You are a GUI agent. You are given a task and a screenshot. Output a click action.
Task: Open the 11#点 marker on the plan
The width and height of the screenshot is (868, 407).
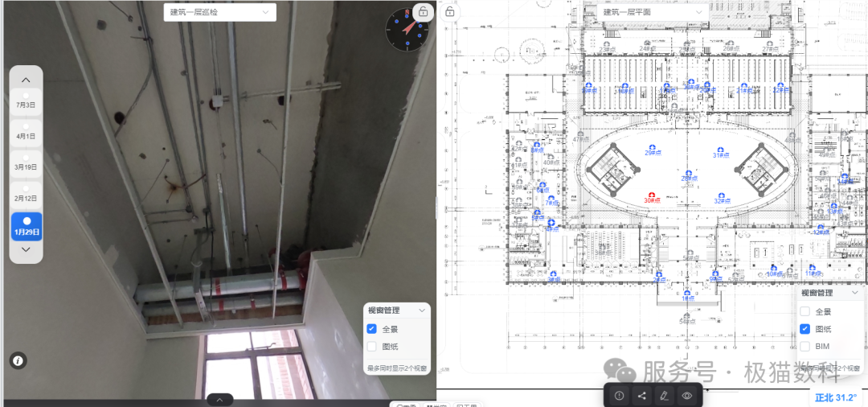(813, 271)
